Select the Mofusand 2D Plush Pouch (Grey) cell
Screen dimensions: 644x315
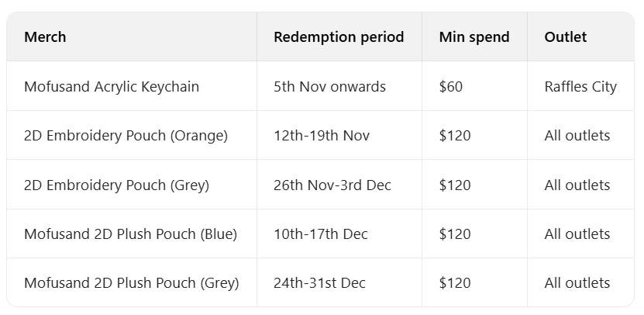[x=131, y=283]
